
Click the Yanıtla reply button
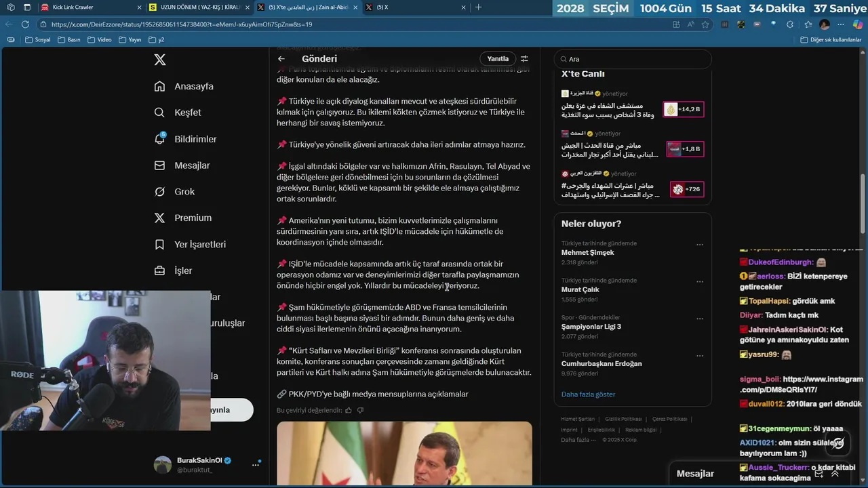[498, 59]
